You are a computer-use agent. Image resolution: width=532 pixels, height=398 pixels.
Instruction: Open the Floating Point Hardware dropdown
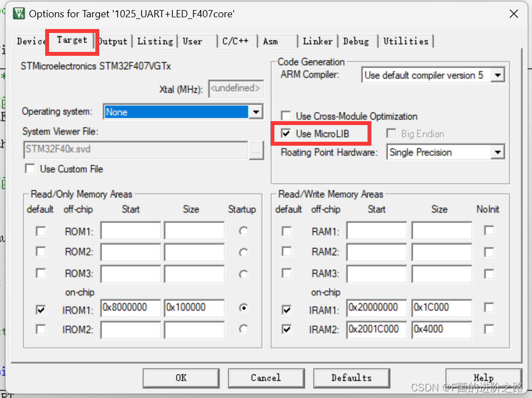497,152
